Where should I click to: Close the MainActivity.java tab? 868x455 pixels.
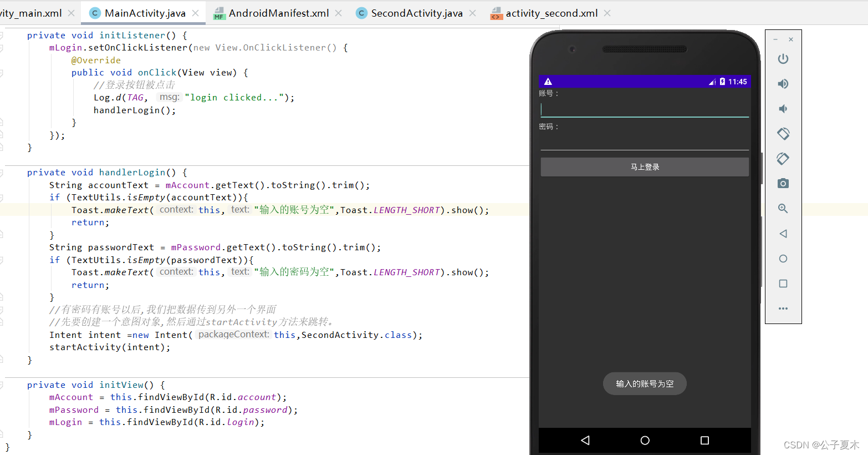[196, 13]
